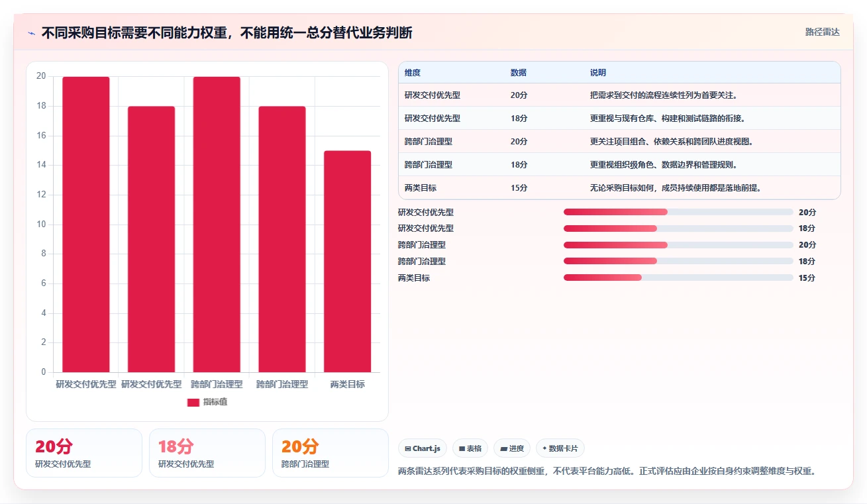Click the 跨部门治理型 chart bar reaching 20
This screenshot has height=504, width=867.
pos(217,225)
